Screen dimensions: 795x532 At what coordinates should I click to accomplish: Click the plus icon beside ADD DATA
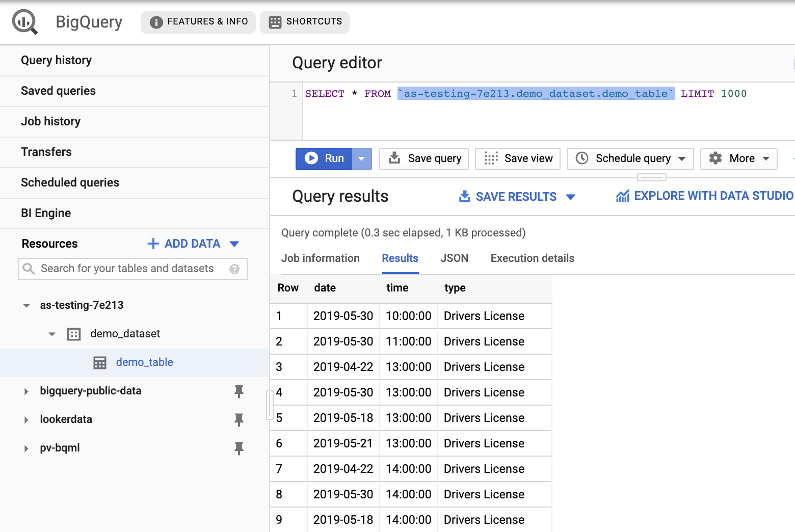click(153, 244)
